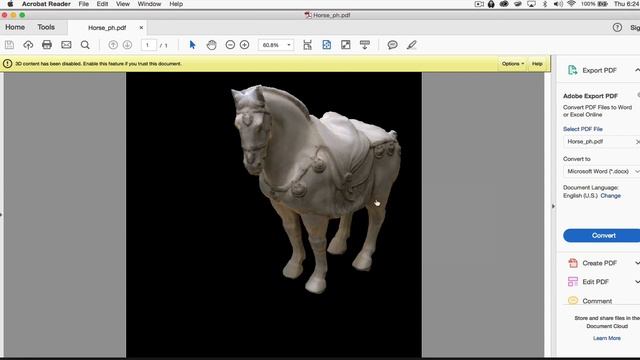Open the Export PDF tool icon
This screenshot has height=360, width=640.
572,70
